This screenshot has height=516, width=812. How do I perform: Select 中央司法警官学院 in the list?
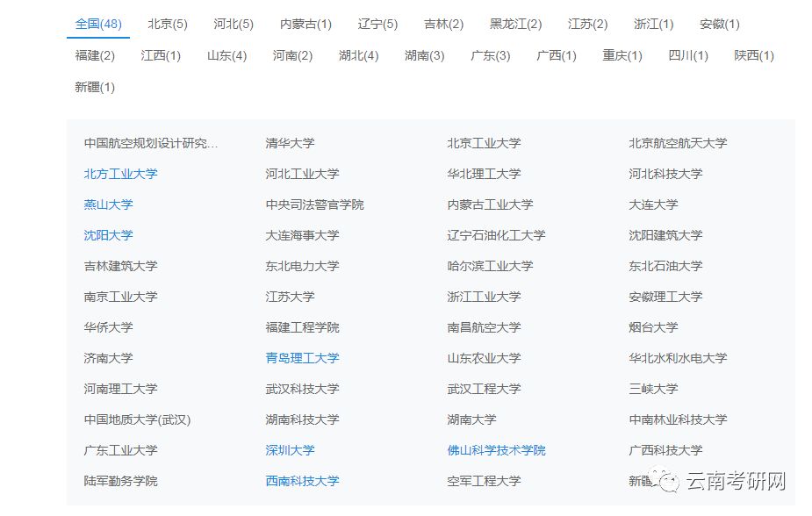pyautogui.click(x=314, y=204)
